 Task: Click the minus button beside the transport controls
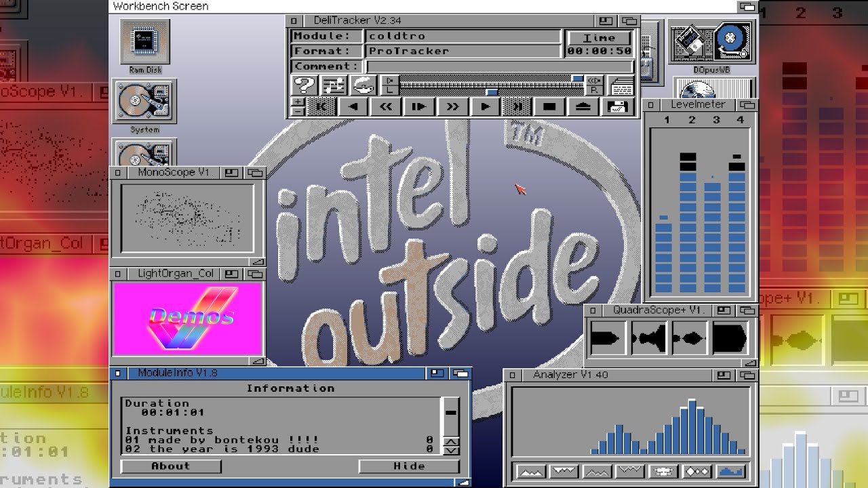click(x=298, y=111)
